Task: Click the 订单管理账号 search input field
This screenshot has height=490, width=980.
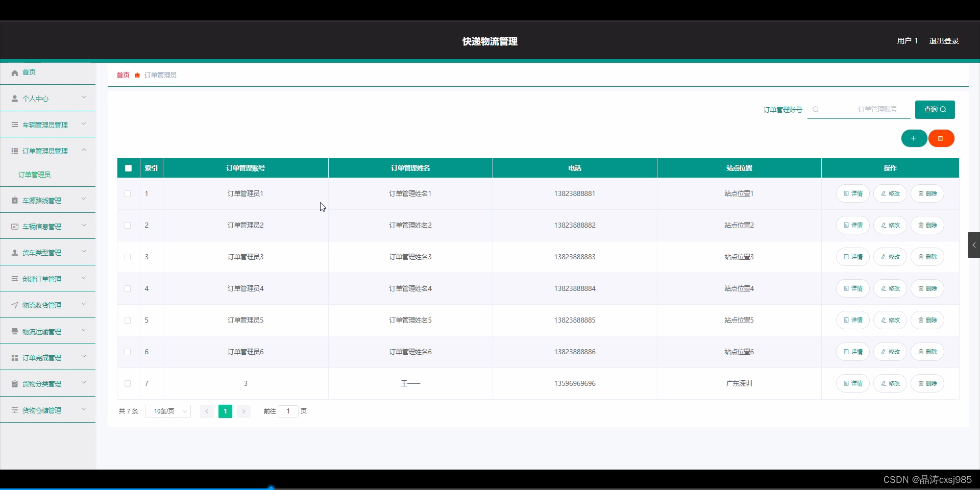Action: tap(859, 109)
